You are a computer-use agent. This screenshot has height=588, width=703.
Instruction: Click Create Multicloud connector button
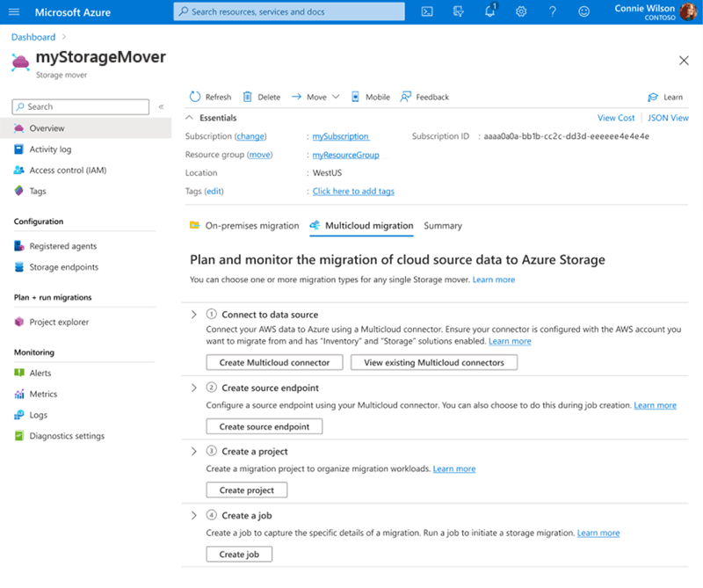click(274, 362)
